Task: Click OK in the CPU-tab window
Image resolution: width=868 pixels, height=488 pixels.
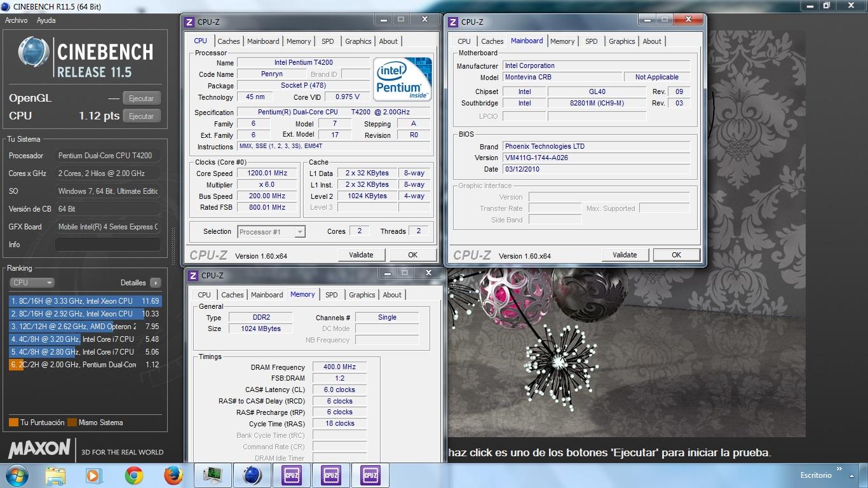Action: tap(412, 255)
